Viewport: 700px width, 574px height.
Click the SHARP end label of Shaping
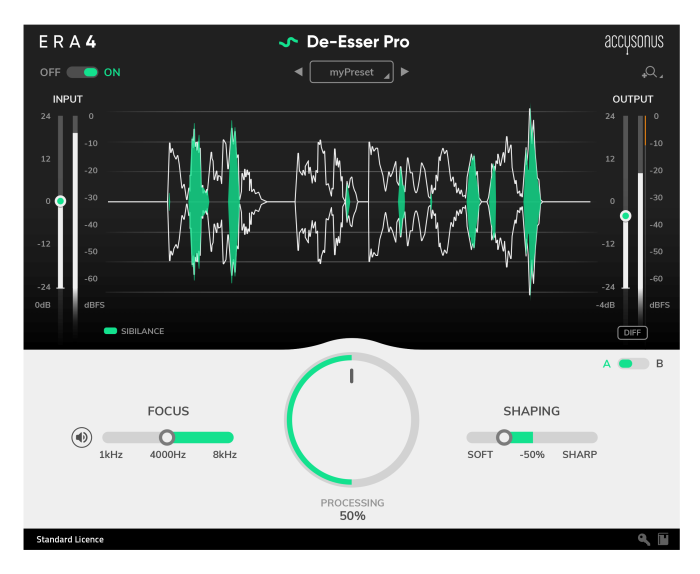[x=579, y=455]
